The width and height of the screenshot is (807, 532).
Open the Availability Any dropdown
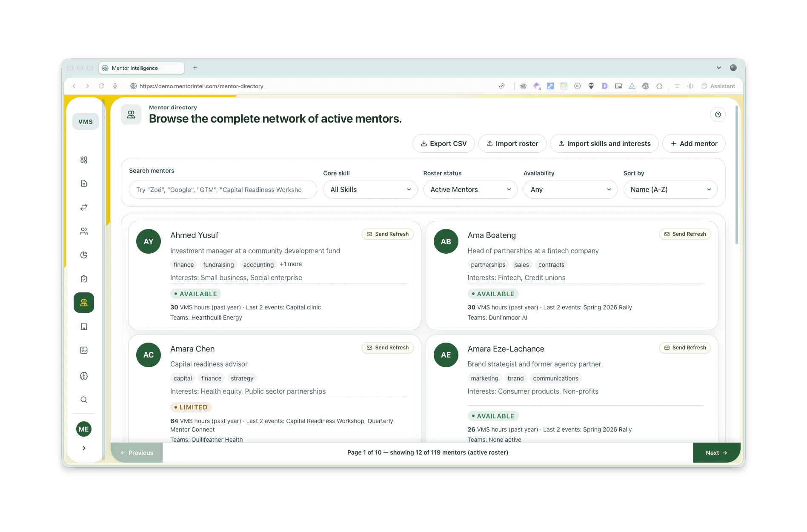tap(570, 189)
